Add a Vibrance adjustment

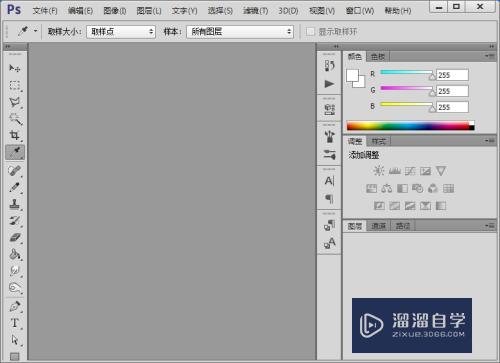click(x=441, y=171)
